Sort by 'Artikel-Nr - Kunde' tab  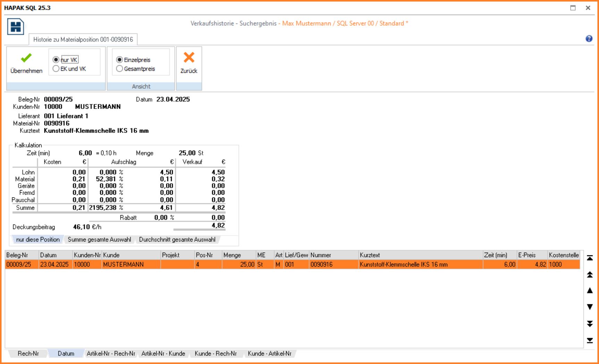click(163, 354)
